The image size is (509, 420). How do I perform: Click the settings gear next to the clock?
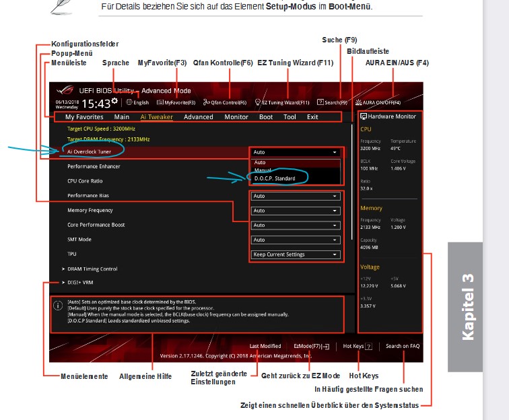[x=114, y=101]
